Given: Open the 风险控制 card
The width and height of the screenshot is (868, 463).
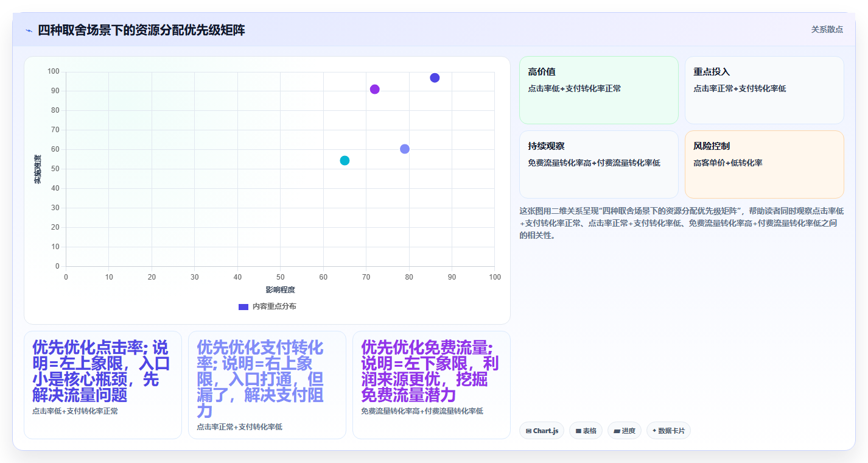Looking at the screenshot, I should [764, 164].
